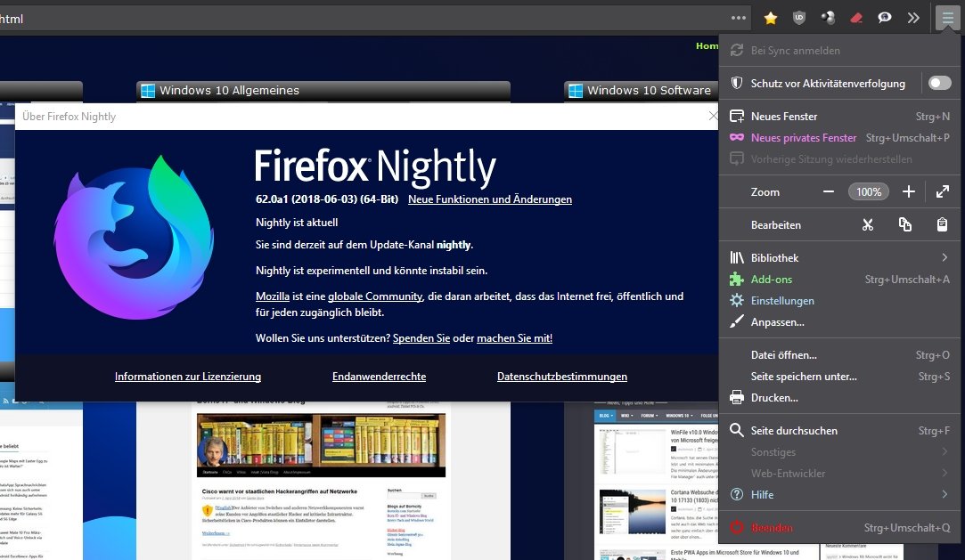Image resolution: width=965 pixels, height=560 pixels.
Task: Click the Spenden Sie link
Action: coord(421,338)
